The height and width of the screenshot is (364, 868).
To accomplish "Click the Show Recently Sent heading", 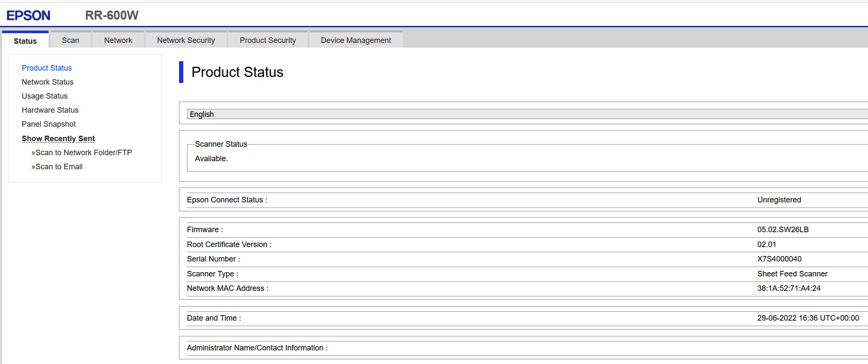I will (x=58, y=139).
